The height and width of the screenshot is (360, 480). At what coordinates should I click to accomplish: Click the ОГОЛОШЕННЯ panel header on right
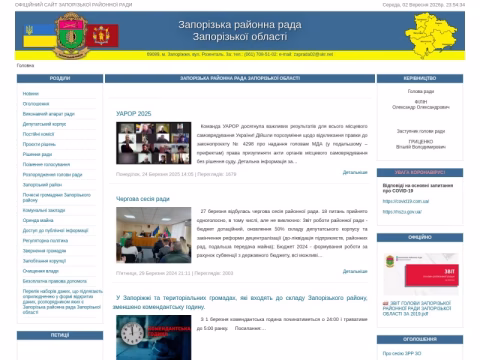click(420, 339)
